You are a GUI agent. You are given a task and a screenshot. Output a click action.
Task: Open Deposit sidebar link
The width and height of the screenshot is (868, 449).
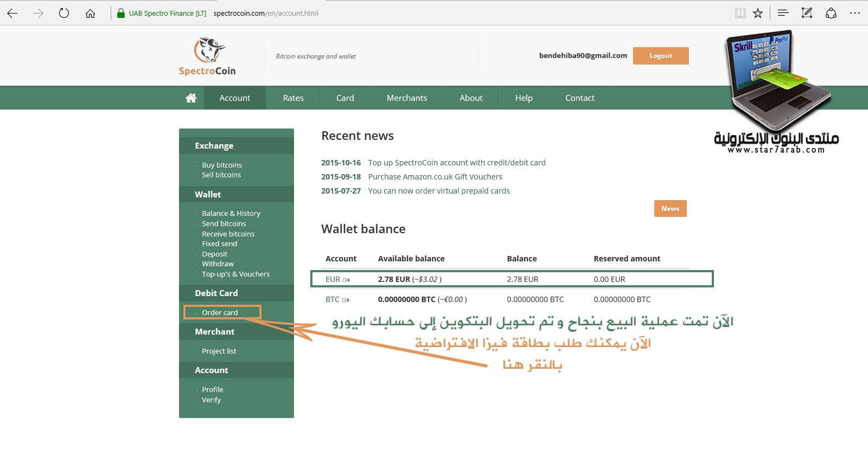pyautogui.click(x=215, y=254)
